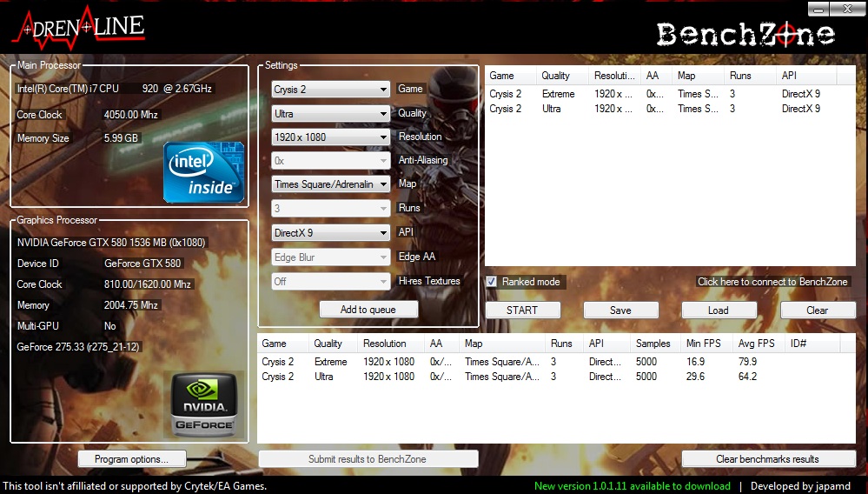Image resolution: width=868 pixels, height=494 pixels.
Task: Click the BenchZone logo
Action: point(745,34)
